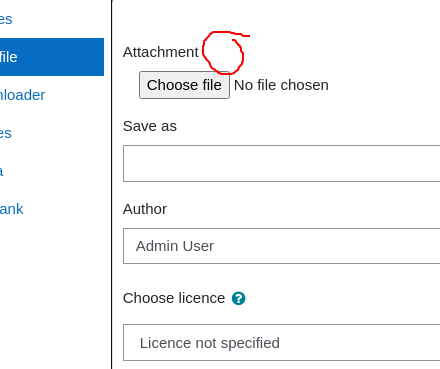Open the URL downloader repository link
Viewport: 440px width, 369px height.
[22, 95]
